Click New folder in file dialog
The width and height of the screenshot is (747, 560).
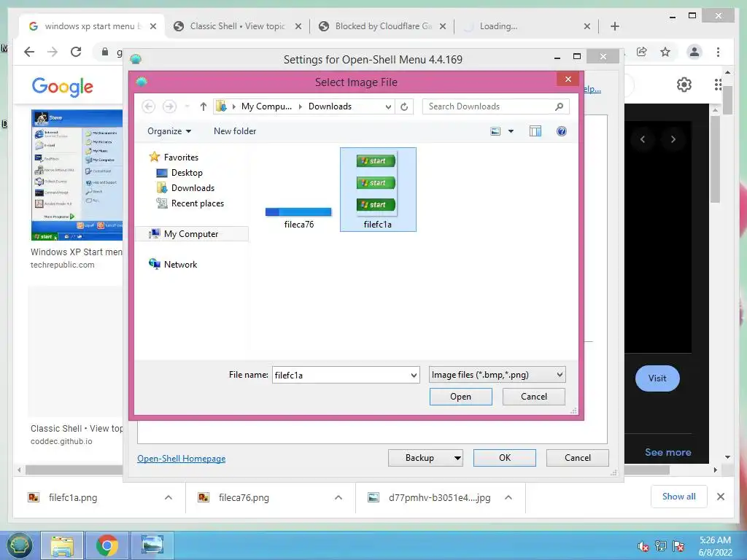(x=235, y=131)
